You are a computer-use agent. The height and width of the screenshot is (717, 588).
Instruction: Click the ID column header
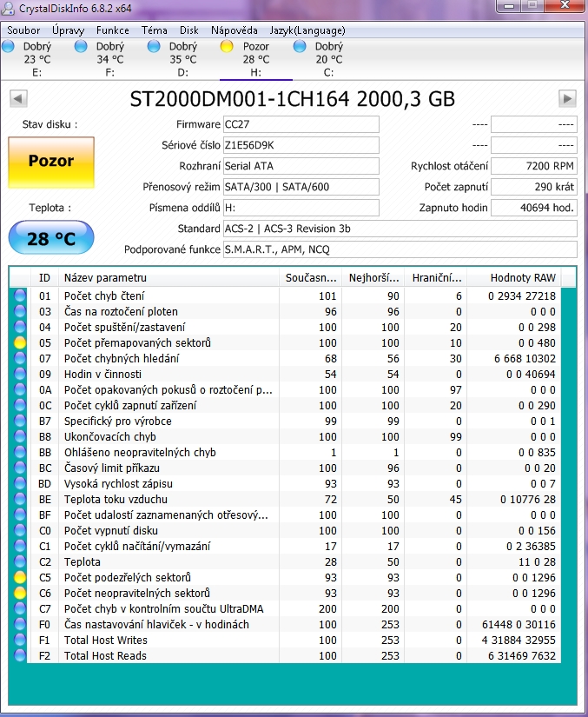click(x=44, y=277)
